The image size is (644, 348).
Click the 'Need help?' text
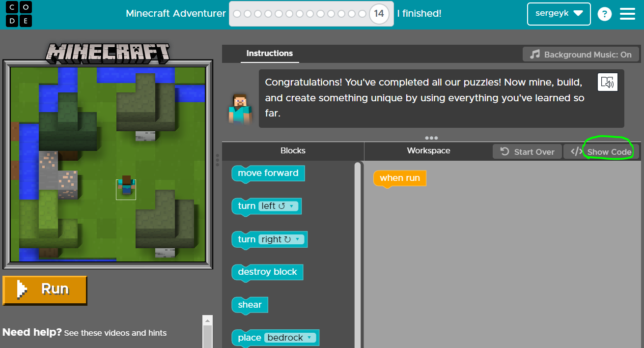(x=32, y=332)
